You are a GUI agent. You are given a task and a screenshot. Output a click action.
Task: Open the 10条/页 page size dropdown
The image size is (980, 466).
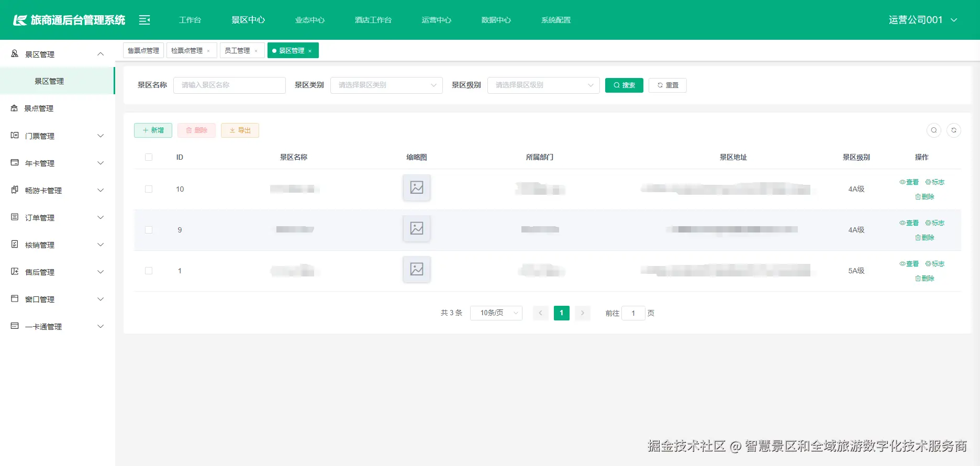pyautogui.click(x=496, y=313)
